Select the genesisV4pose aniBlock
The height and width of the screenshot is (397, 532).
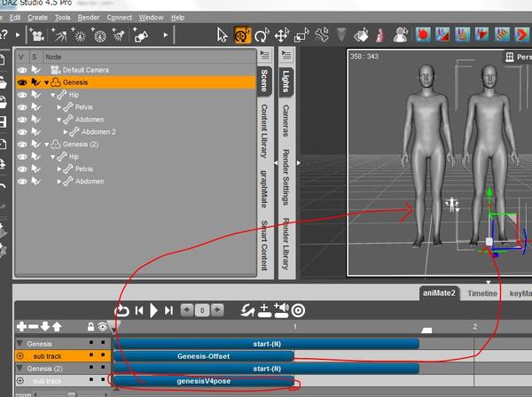(204, 381)
